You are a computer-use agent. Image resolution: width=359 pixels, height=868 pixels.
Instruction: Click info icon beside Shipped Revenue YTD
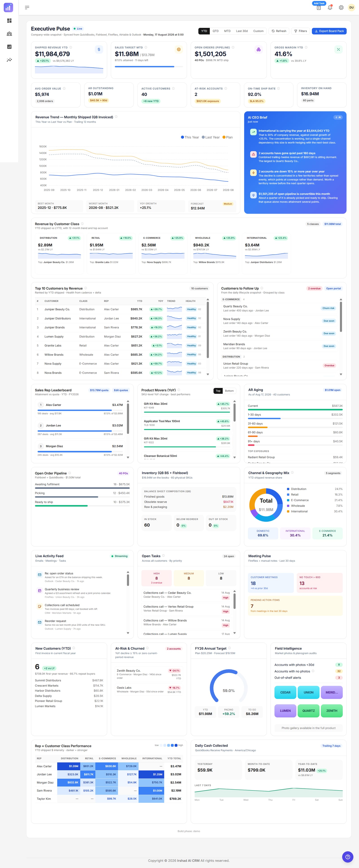(x=70, y=48)
